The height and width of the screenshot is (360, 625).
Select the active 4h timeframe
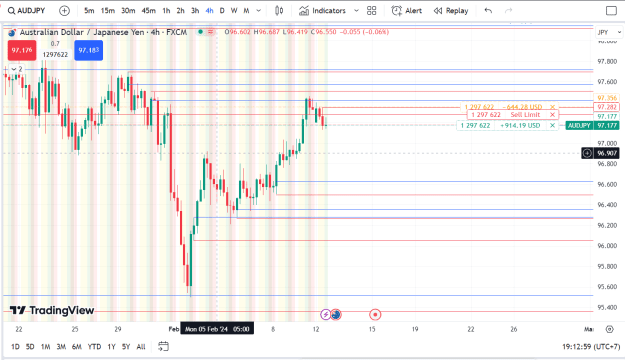(209, 11)
